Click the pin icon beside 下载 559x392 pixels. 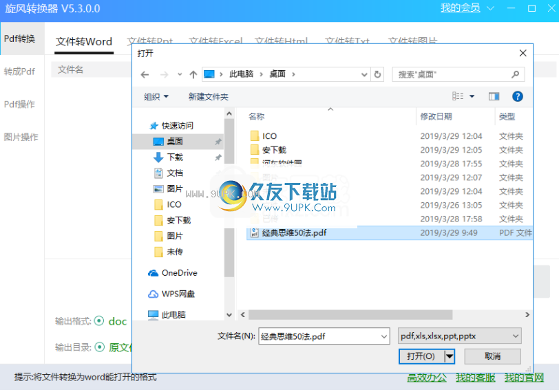click(x=218, y=157)
